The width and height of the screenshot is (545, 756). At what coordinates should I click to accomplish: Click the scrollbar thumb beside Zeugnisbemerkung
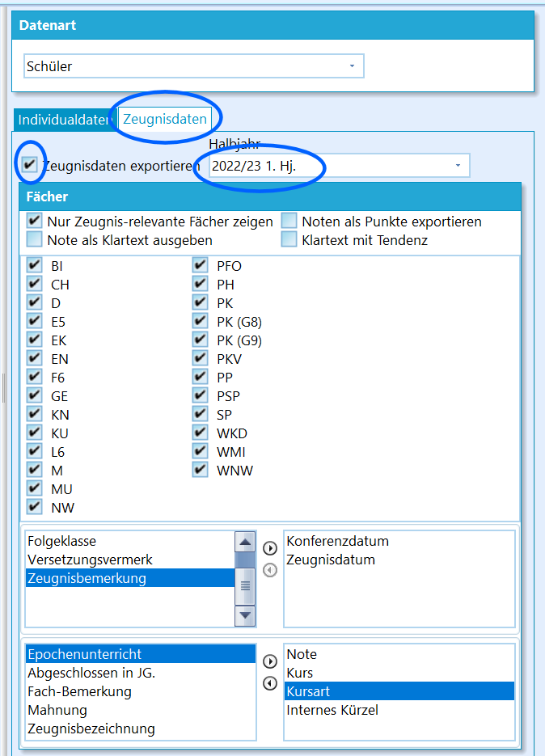[x=245, y=586]
